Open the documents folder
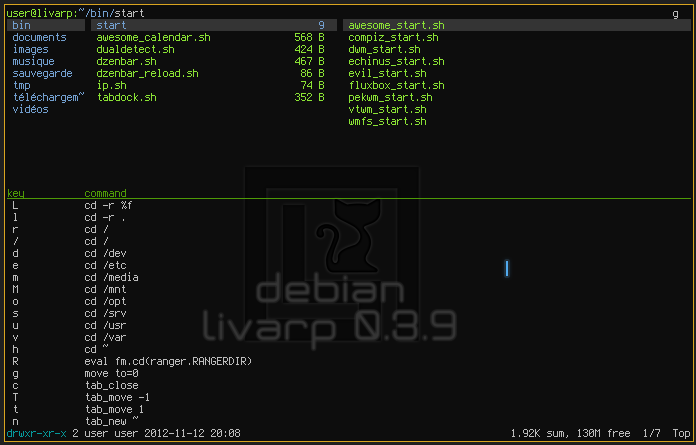This screenshot has width=696, height=445. (40, 37)
